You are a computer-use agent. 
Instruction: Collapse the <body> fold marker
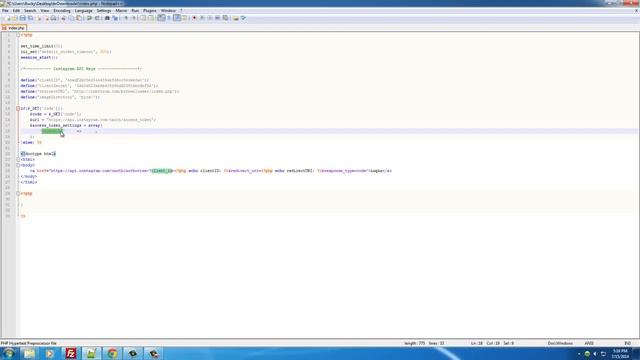(x=18, y=165)
